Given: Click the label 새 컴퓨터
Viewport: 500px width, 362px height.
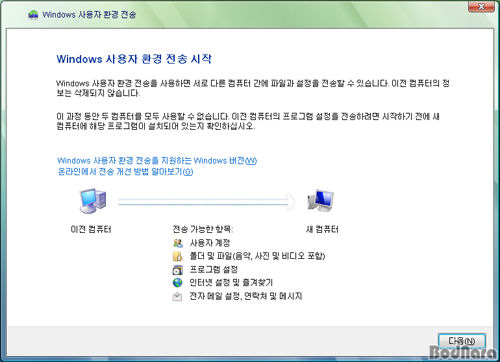Looking at the screenshot, I should [x=322, y=229].
